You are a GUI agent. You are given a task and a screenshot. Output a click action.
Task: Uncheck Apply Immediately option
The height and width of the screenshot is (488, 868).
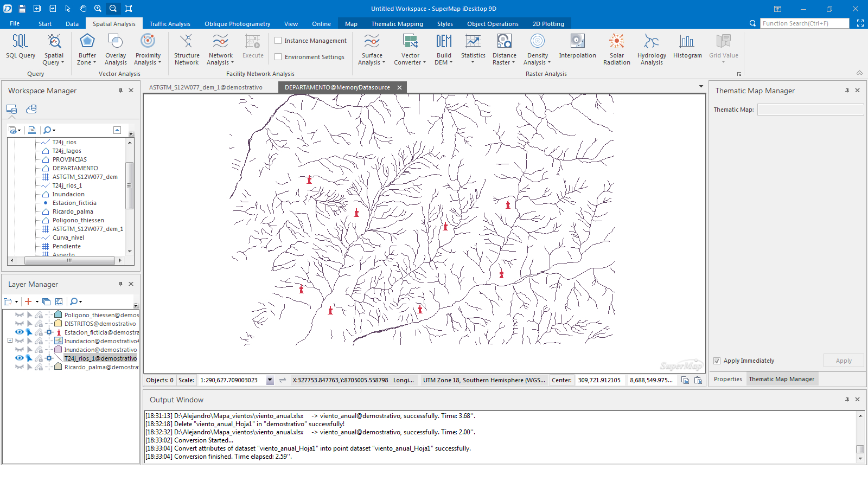(x=717, y=361)
